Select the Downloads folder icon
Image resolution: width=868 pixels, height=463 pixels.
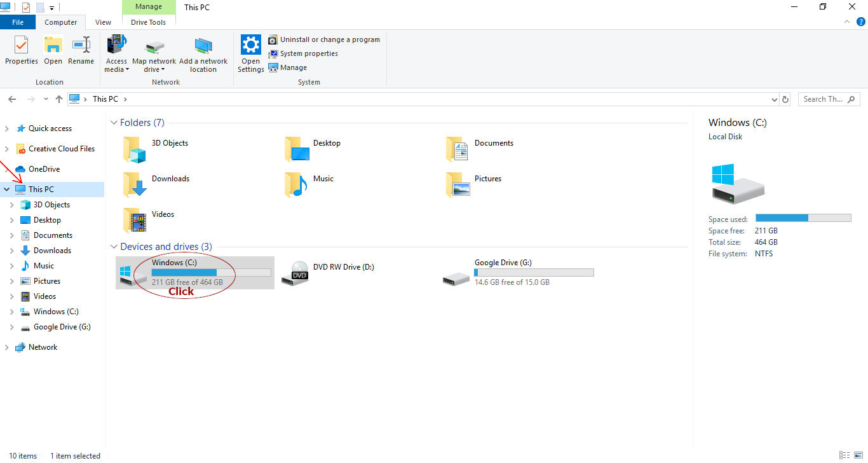point(135,186)
